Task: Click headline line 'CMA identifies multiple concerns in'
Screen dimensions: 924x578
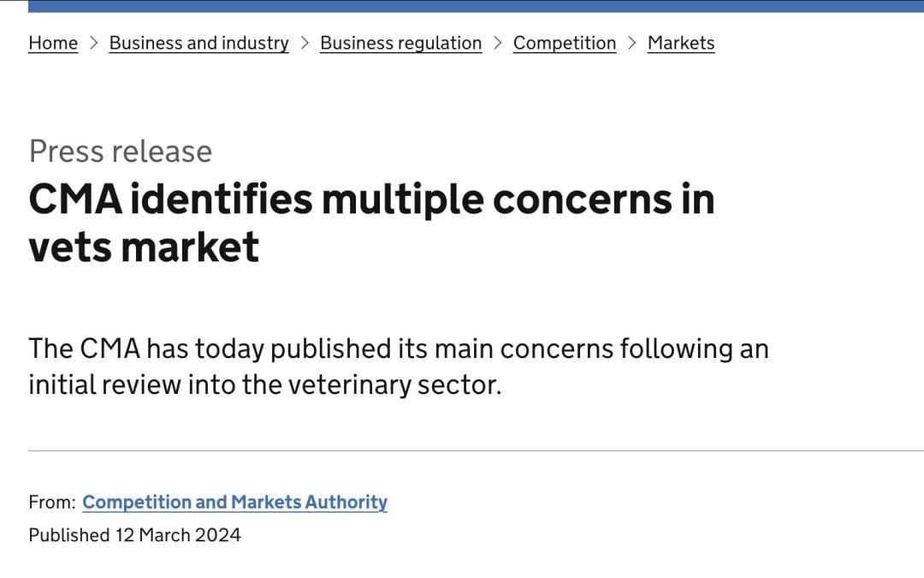Action: (x=371, y=200)
